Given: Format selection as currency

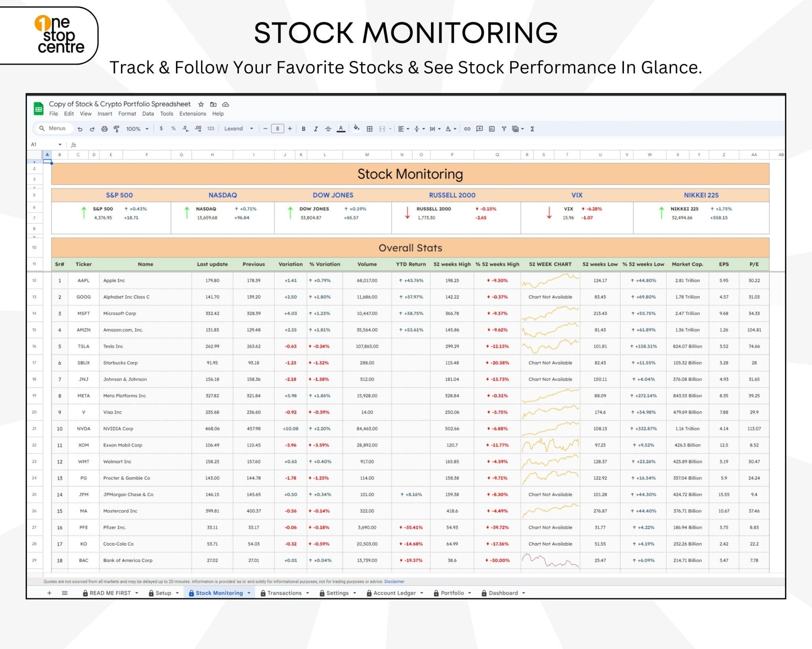Looking at the screenshot, I should [161, 129].
